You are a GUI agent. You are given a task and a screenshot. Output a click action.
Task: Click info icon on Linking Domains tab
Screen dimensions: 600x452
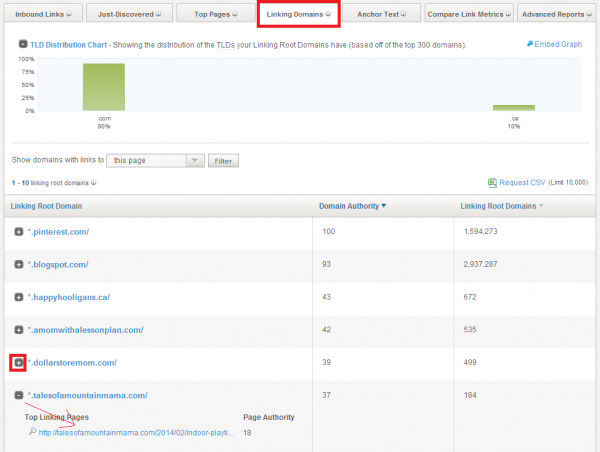coord(328,14)
